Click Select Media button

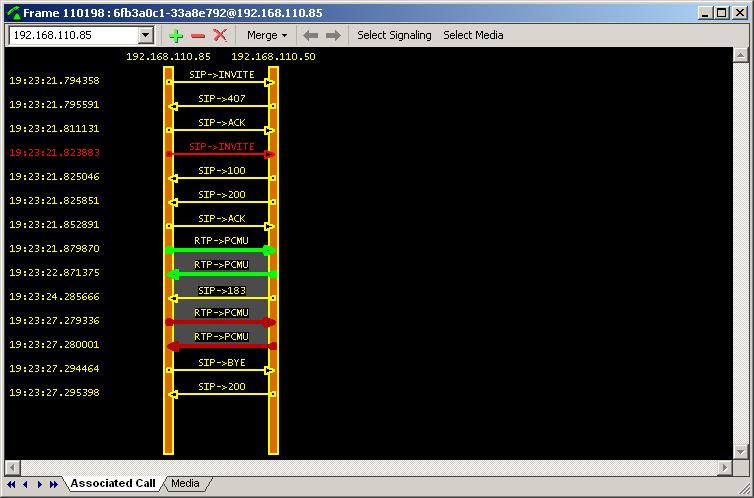click(473, 35)
